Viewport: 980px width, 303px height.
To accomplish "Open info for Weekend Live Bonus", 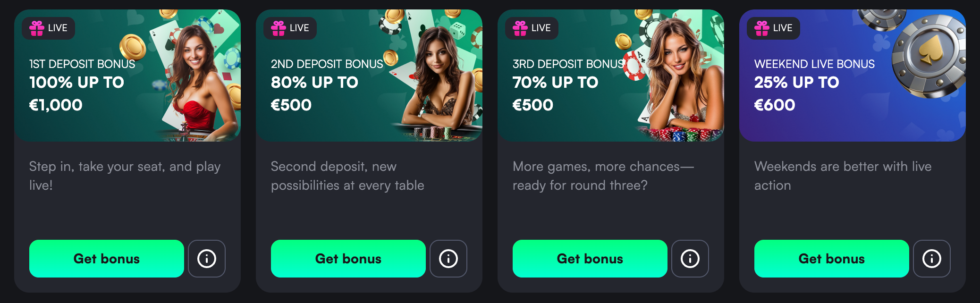I will pyautogui.click(x=932, y=259).
